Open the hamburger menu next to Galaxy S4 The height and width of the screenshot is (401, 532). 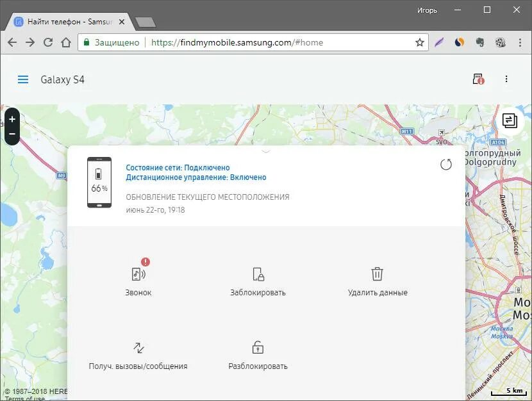tap(23, 79)
